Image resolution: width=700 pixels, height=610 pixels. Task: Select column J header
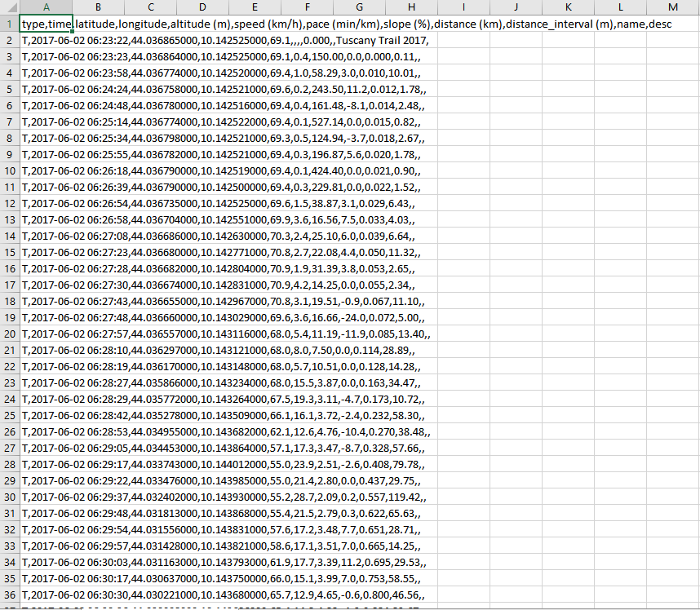(516, 7)
